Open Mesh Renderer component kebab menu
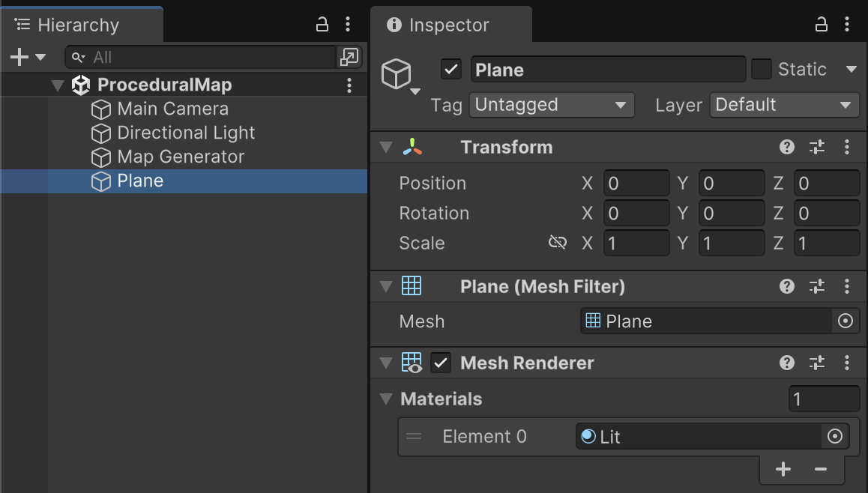 pyautogui.click(x=847, y=363)
